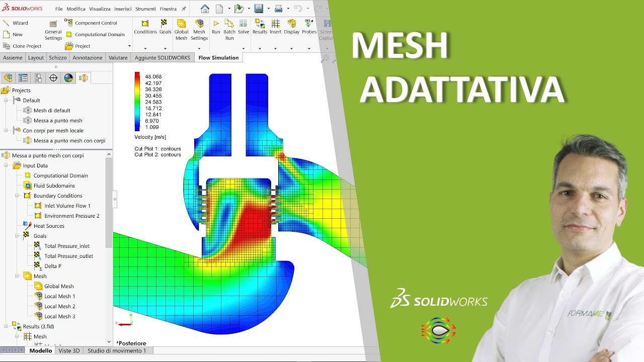This screenshot has height=362, width=644.
Task: Open the dropdown arrow under Solve
Action: (244, 49)
